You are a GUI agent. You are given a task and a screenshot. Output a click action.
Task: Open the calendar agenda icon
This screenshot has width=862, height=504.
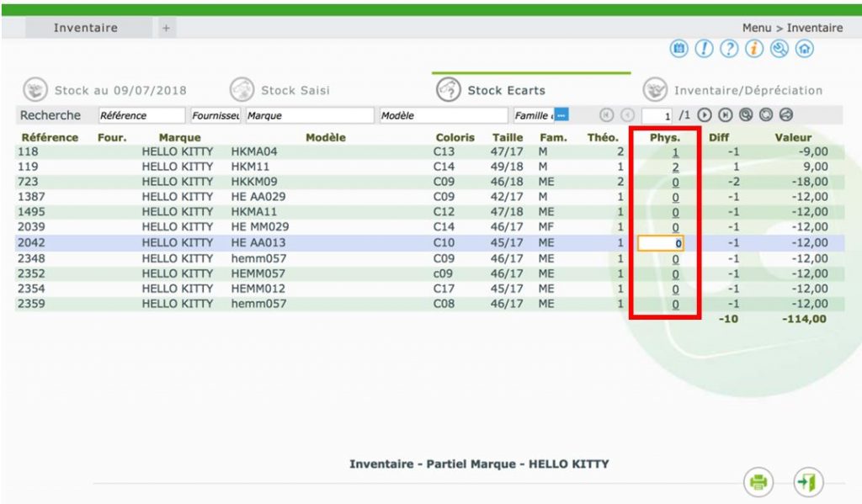coord(679,49)
